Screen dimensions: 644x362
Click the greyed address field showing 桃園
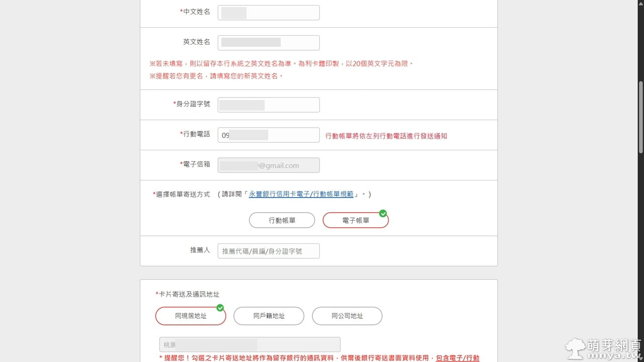(250, 344)
